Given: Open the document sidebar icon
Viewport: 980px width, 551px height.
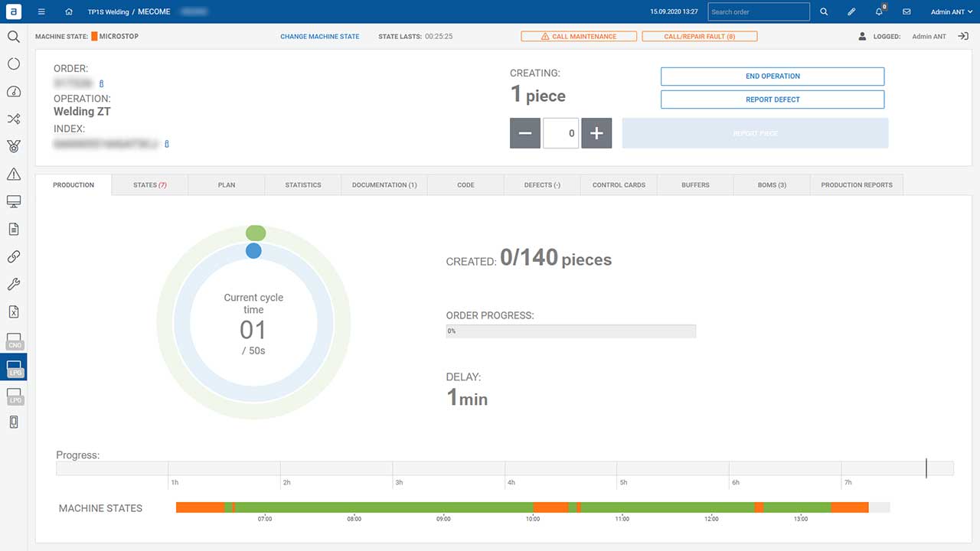Looking at the screenshot, I should click(x=13, y=229).
